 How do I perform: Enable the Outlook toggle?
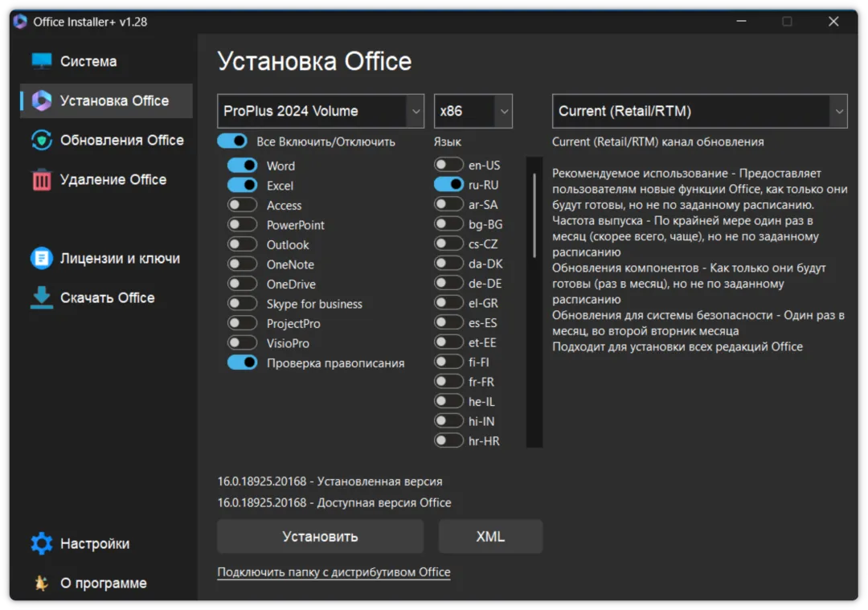coord(243,244)
